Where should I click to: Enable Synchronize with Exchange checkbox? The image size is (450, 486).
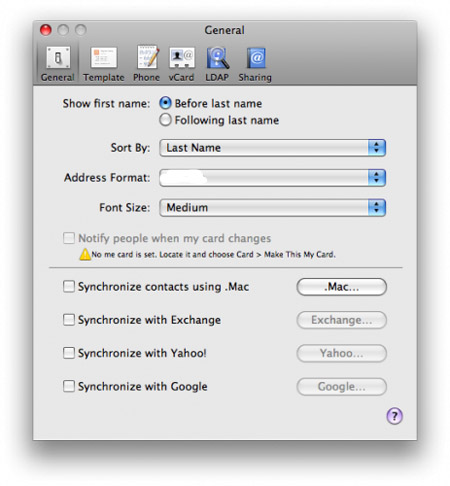pos(69,320)
